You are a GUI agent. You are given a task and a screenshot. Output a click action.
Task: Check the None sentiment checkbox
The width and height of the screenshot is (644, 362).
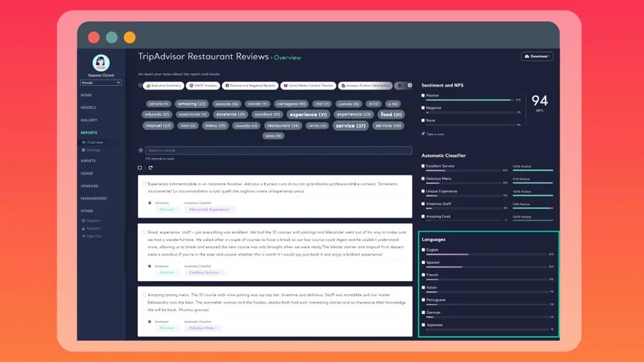[x=423, y=120]
